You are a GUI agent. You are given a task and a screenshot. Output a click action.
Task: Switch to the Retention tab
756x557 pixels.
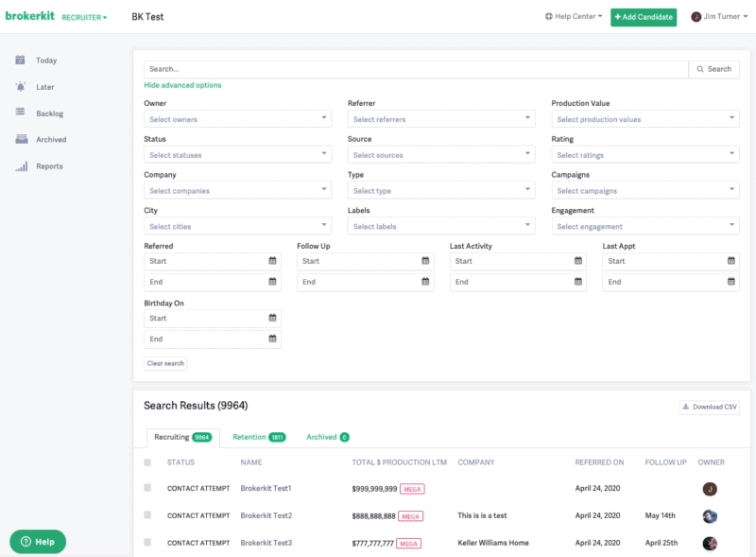click(x=259, y=437)
